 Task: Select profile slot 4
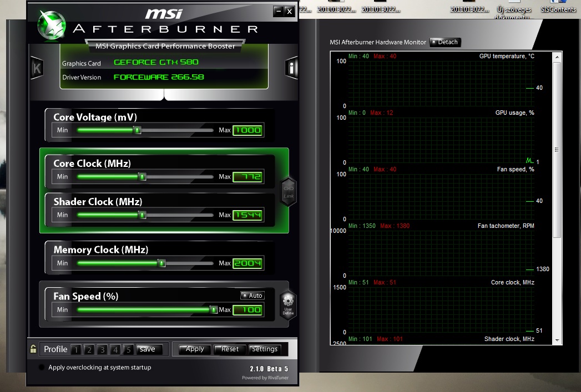point(115,349)
